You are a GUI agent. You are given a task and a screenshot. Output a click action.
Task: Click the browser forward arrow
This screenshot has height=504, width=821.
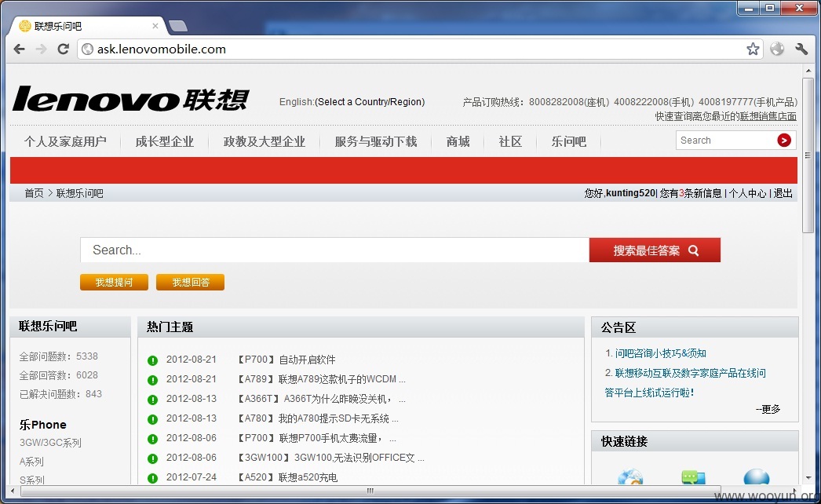point(41,49)
